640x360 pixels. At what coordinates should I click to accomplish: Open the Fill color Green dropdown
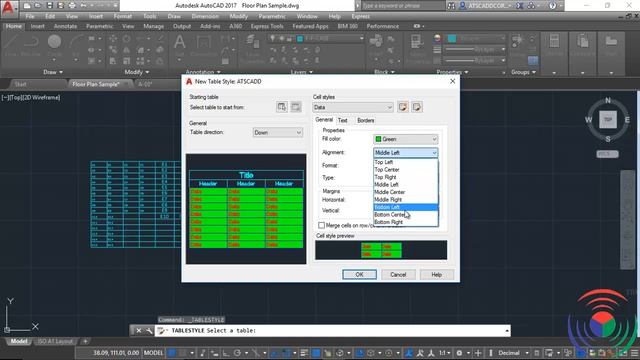point(406,139)
